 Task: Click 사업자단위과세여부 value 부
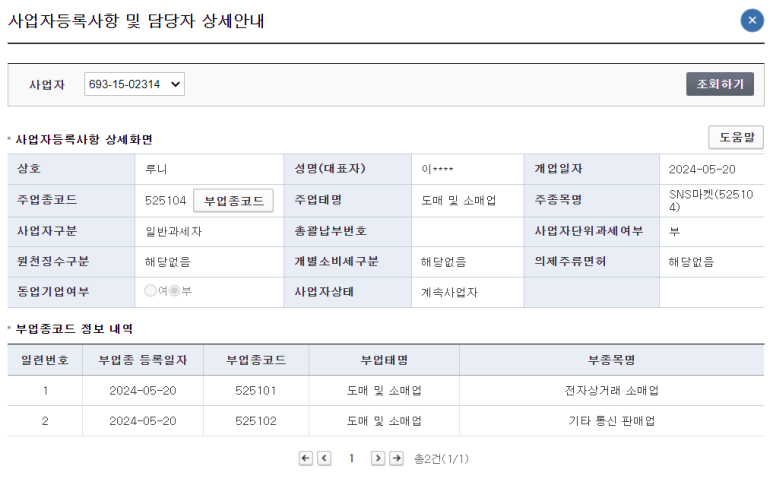point(674,231)
